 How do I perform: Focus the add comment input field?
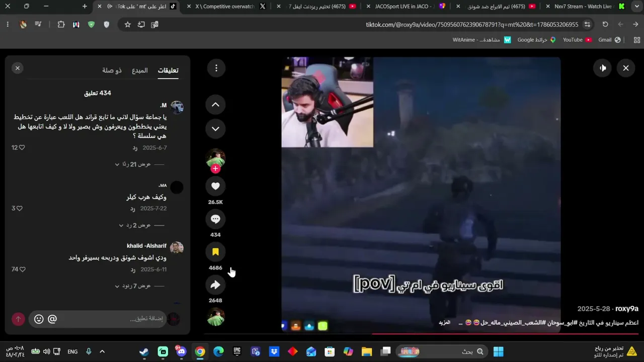[x=97, y=319]
